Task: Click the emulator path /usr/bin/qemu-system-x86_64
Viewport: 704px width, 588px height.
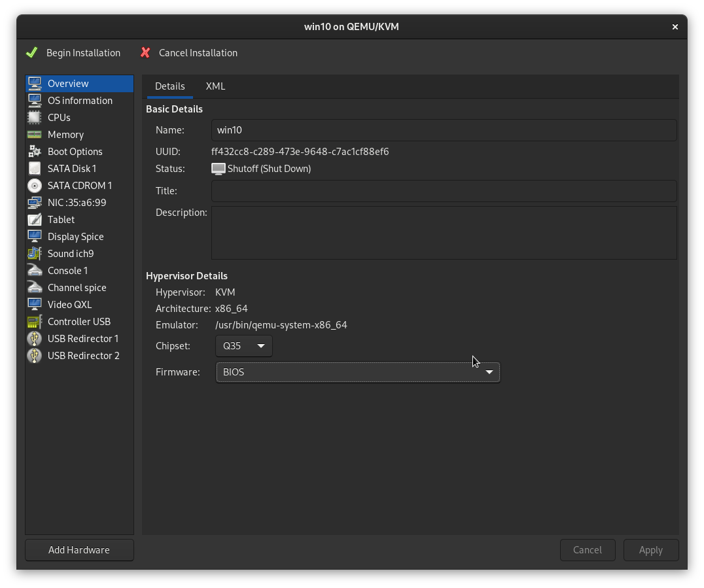Action: pyautogui.click(x=281, y=325)
